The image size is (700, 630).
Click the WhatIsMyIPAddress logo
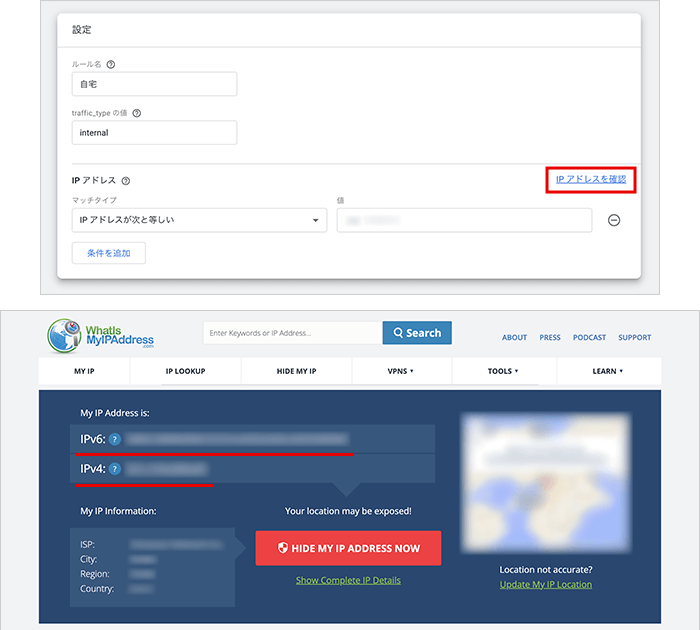click(101, 336)
